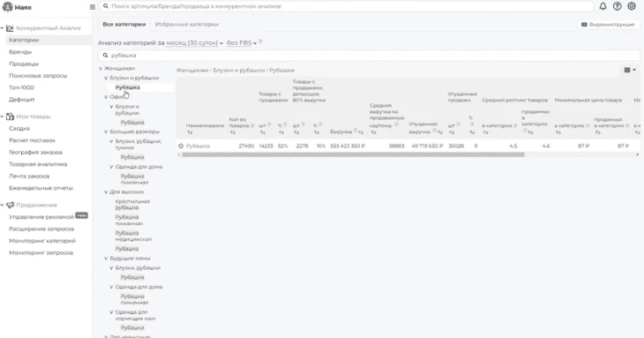
Task: Open the без FBS dropdown
Action: (242, 42)
